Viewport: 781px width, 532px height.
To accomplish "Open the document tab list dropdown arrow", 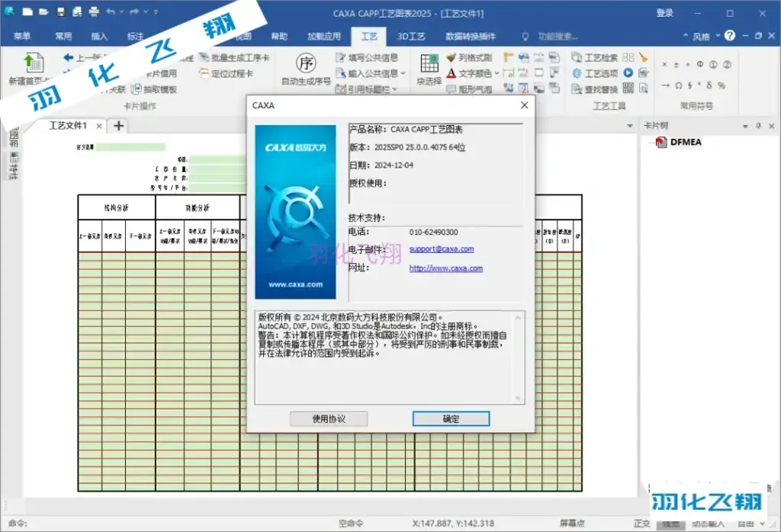I will pos(629,126).
